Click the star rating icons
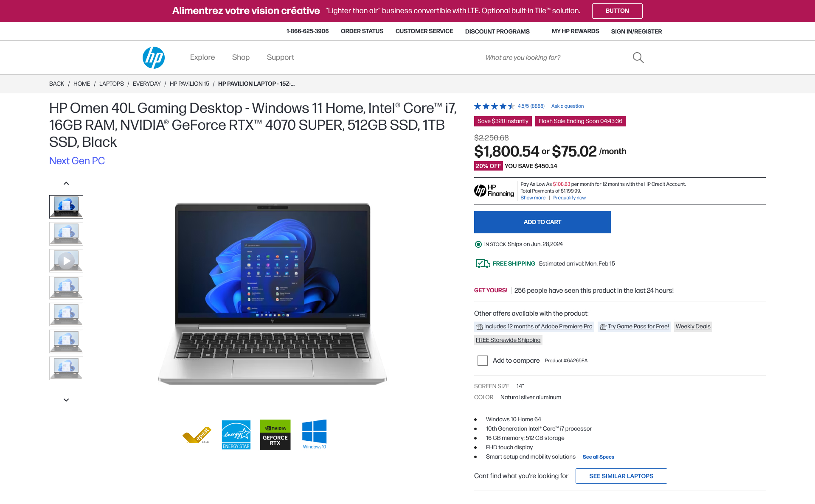The image size is (815, 504). (x=494, y=106)
